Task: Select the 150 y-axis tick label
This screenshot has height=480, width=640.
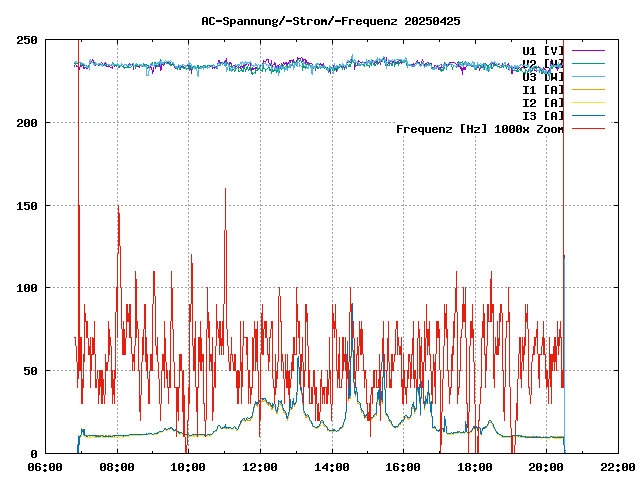Action: tap(28, 205)
